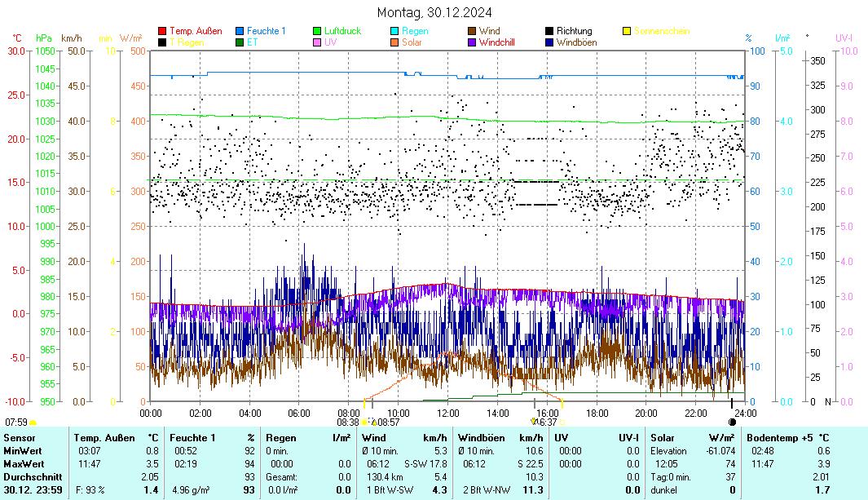This screenshot has width=868, height=500.
Task: Click the black Richtung legend square
Action: pyautogui.click(x=549, y=32)
